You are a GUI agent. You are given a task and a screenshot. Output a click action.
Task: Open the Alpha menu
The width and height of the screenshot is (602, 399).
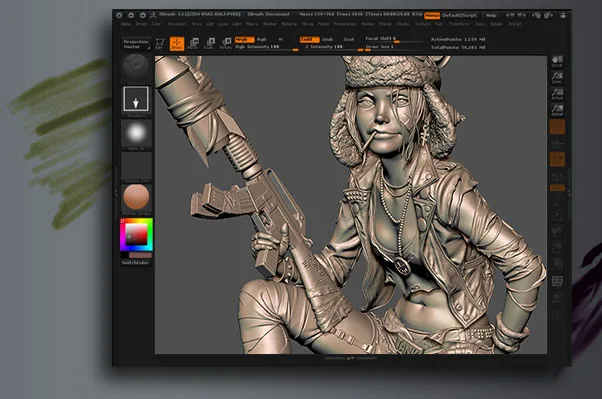[x=126, y=24]
